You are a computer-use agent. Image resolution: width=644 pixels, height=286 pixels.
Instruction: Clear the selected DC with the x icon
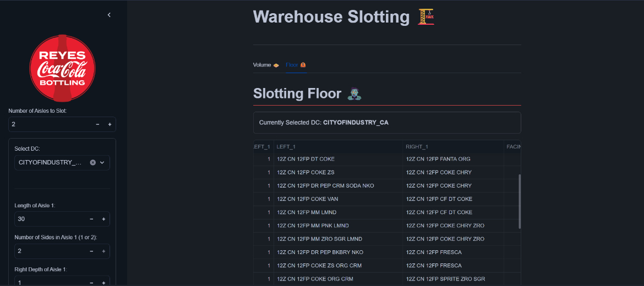click(x=93, y=162)
